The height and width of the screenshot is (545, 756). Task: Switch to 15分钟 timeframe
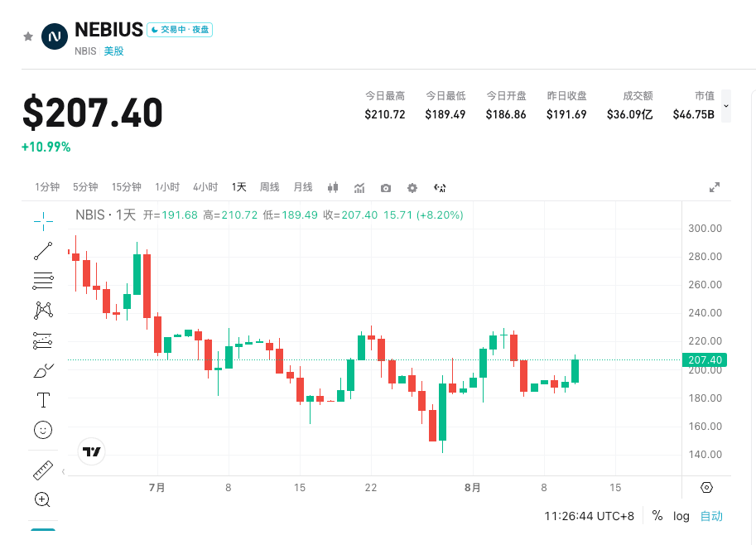pos(127,187)
